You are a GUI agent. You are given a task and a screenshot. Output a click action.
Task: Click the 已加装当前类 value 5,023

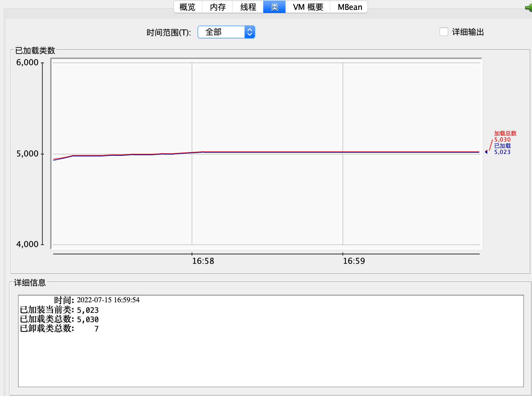tap(88, 310)
